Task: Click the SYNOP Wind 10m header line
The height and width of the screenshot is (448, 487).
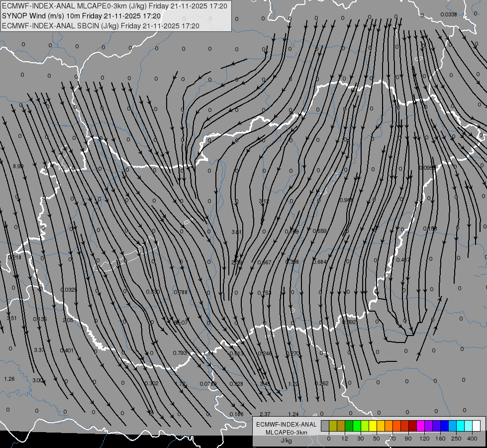Action: tap(82, 16)
